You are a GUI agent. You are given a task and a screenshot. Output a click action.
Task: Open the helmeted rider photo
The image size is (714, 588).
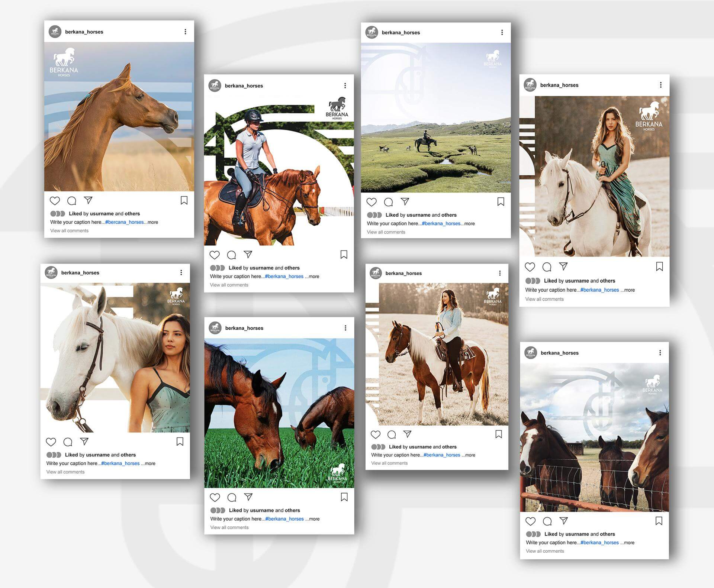[279, 171]
